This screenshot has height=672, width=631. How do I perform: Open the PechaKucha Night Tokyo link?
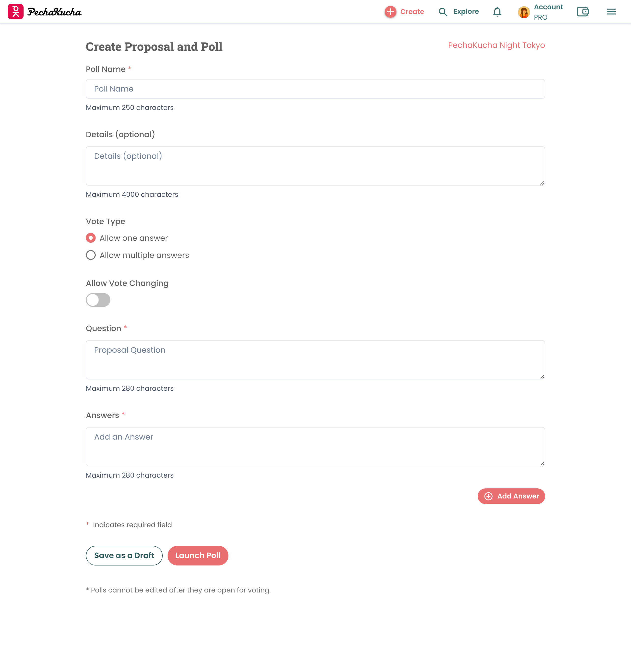[x=496, y=45]
